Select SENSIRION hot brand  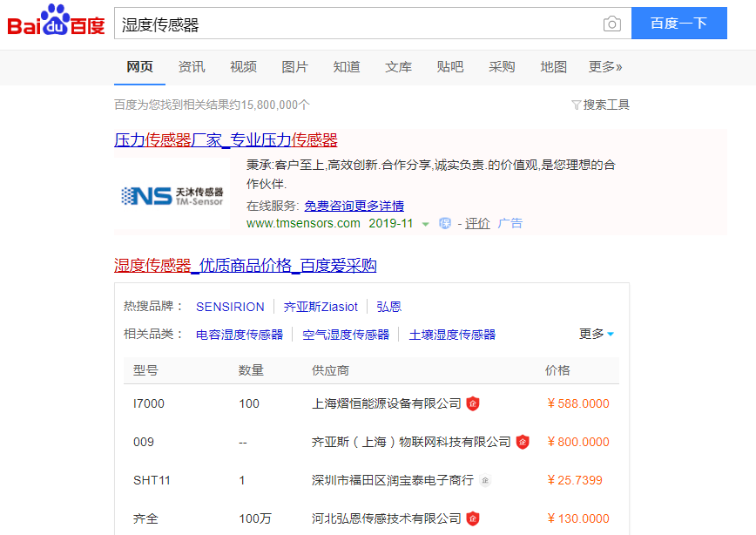(230, 307)
